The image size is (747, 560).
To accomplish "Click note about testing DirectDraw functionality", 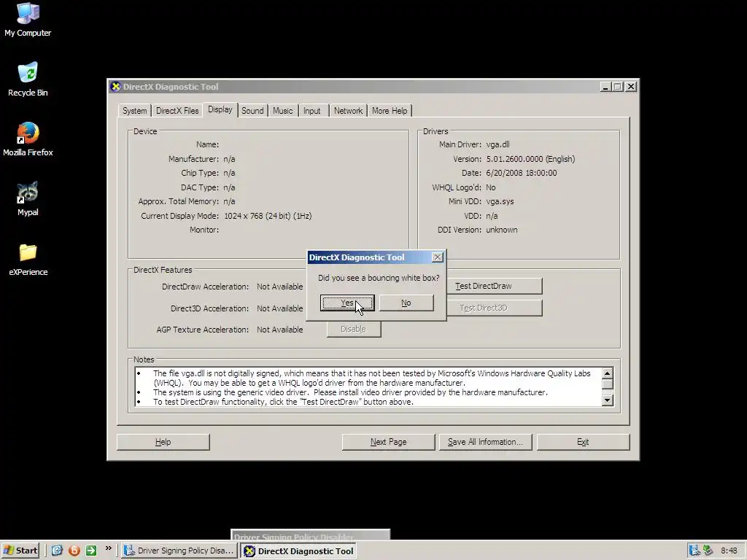I will 283,402.
